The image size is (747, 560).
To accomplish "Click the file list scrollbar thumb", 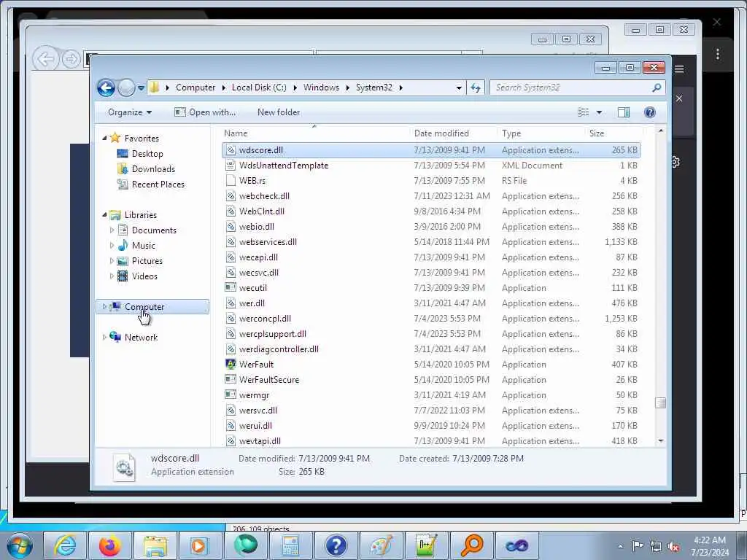I will pyautogui.click(x=660, y=402).
